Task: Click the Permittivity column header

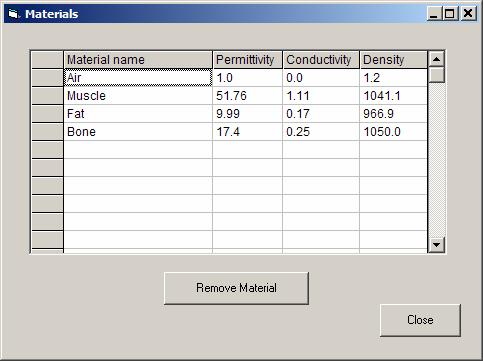Action: (x=248, y=60)
